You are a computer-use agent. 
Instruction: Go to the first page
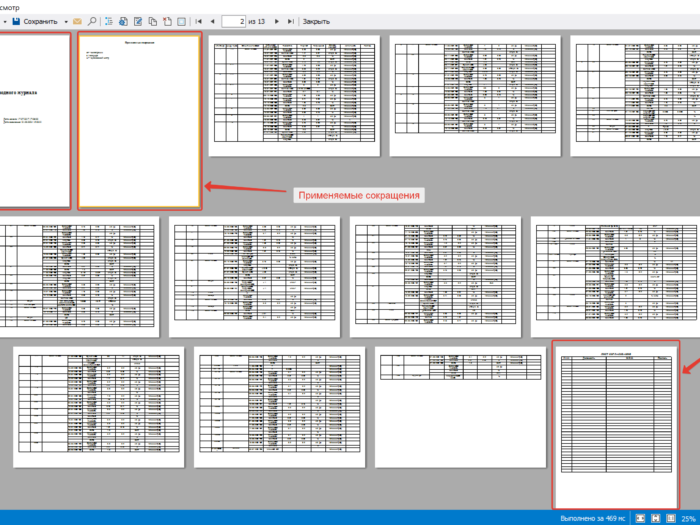tap(199, 21)
